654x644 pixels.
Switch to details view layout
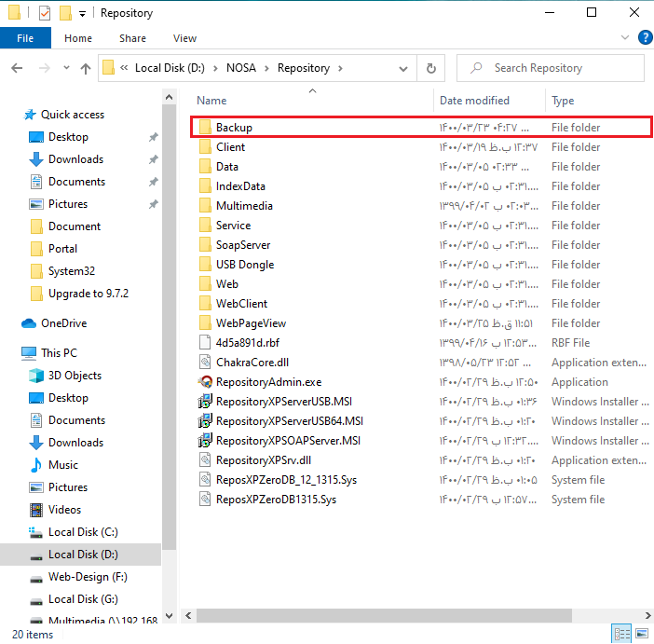[x=621, y=635]
